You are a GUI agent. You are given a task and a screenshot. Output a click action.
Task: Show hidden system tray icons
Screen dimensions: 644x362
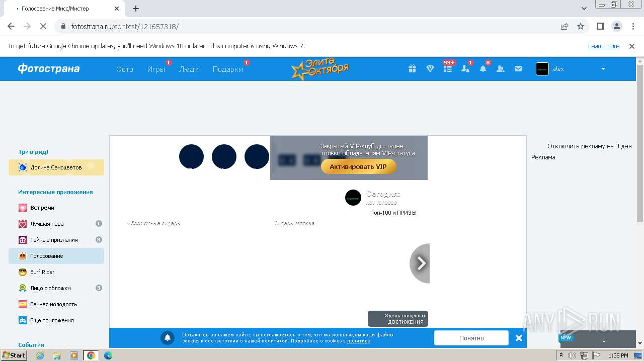(561, 355)
